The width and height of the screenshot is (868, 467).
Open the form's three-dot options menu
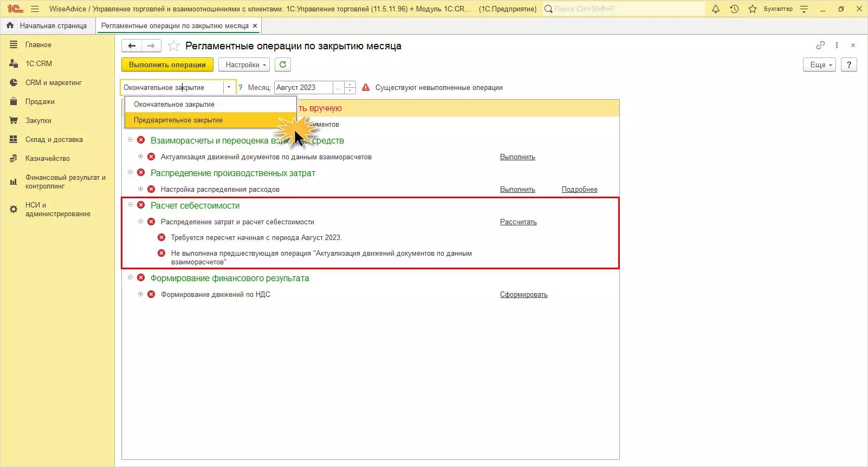click(837, 46)
